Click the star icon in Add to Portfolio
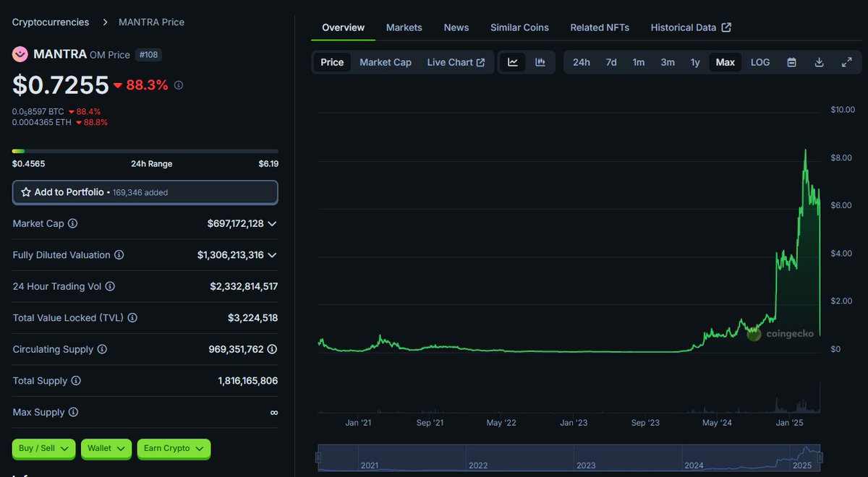The height and width of the screenshot is (477, 868). tap(27, 192)
